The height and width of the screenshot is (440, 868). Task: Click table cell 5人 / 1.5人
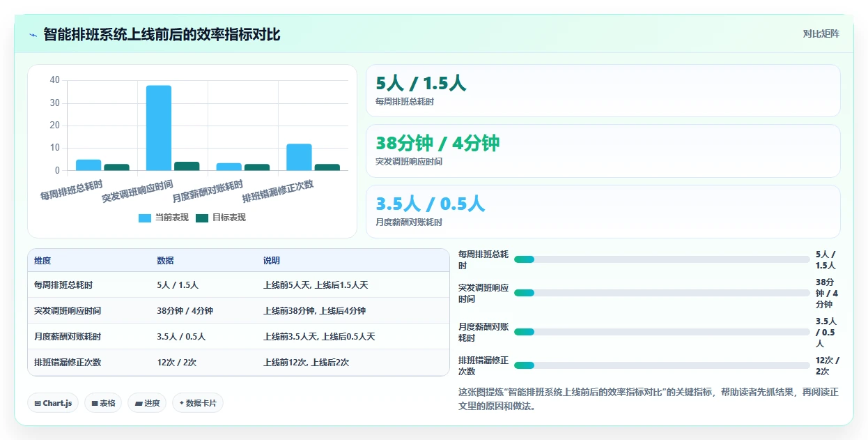(178, 285)
